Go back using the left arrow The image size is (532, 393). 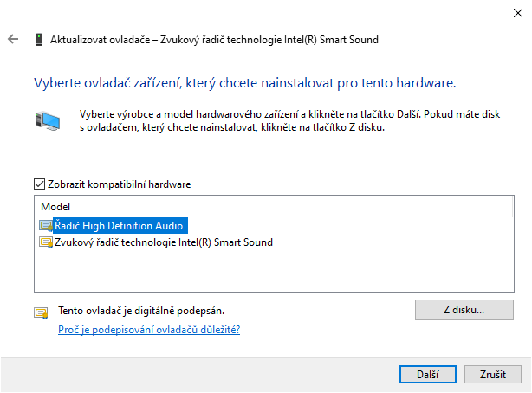tap(13, 39)
